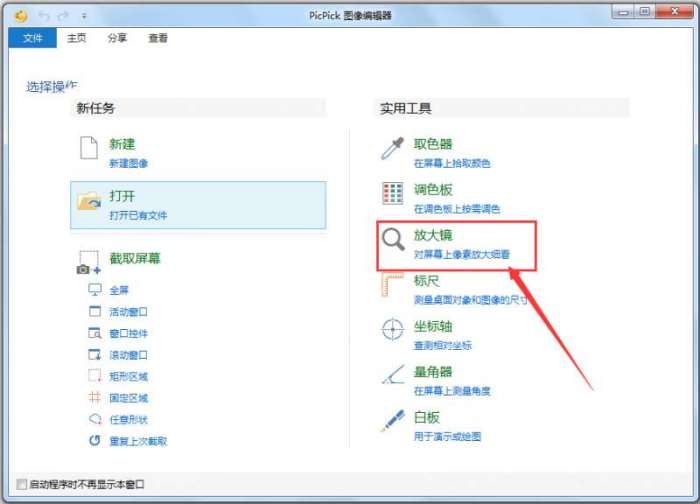Open the 放大镜 tool heading

tap(433, 235)
